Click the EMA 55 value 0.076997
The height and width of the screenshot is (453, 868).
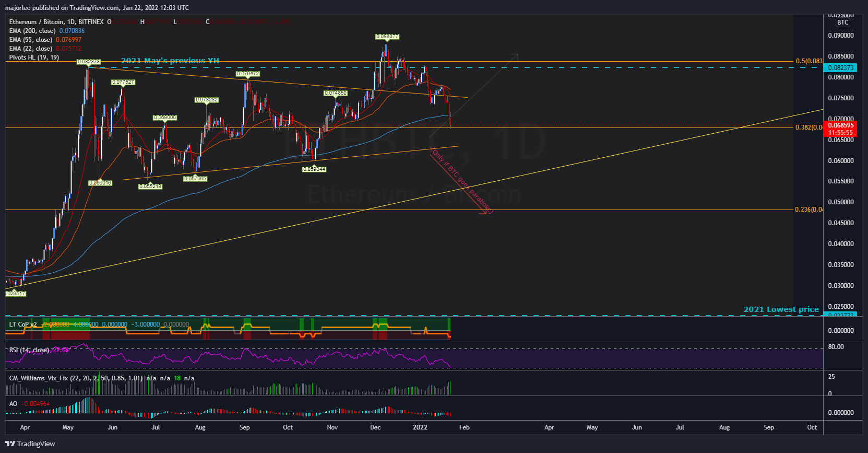tap(69, 40)
